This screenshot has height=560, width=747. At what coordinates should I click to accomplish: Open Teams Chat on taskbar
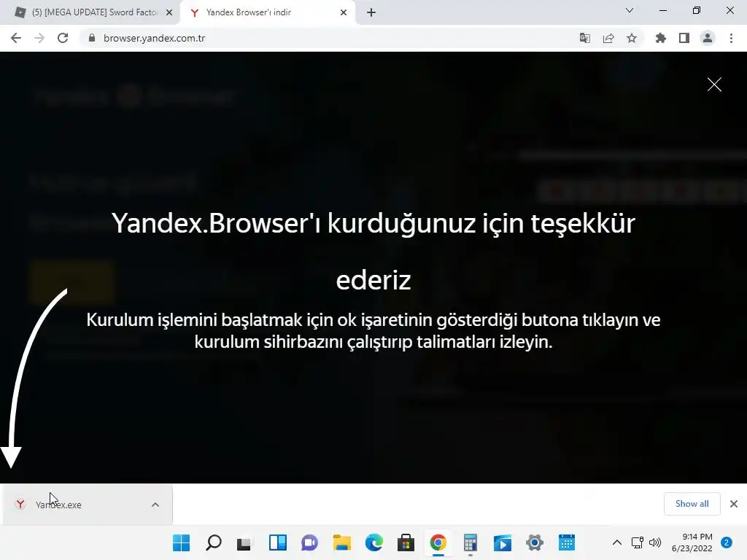(x=309, y=542)
